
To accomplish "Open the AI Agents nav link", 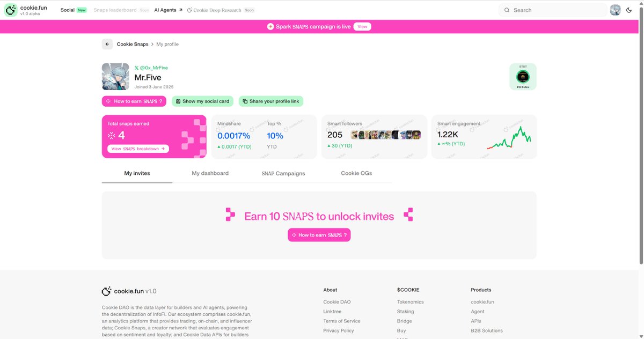I will click(168, 10).
